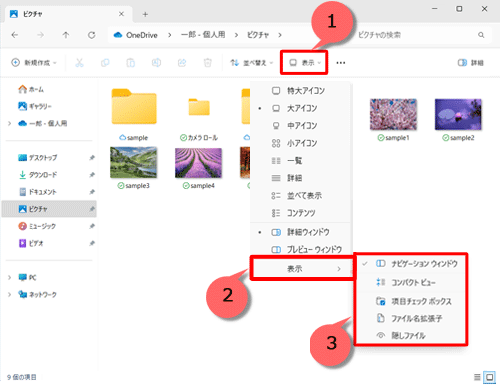
Task: Select 一覧 list view
Action: tap(301, 161)
